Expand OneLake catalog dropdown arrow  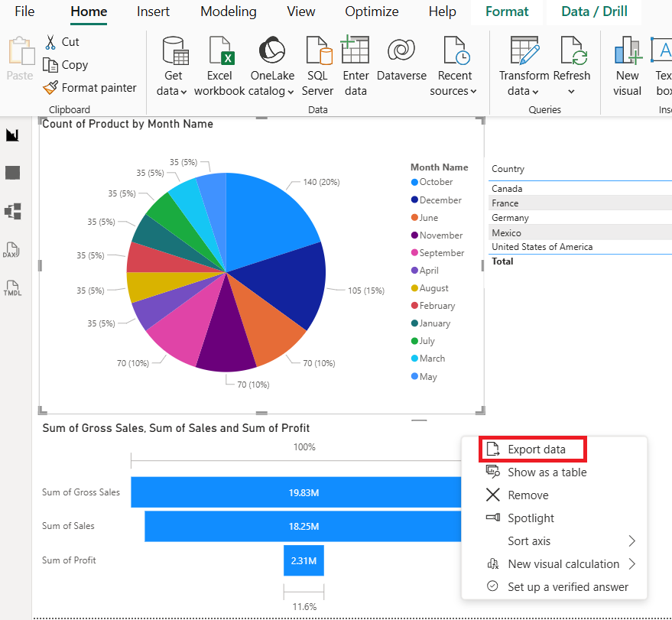[x=291, y=92]
